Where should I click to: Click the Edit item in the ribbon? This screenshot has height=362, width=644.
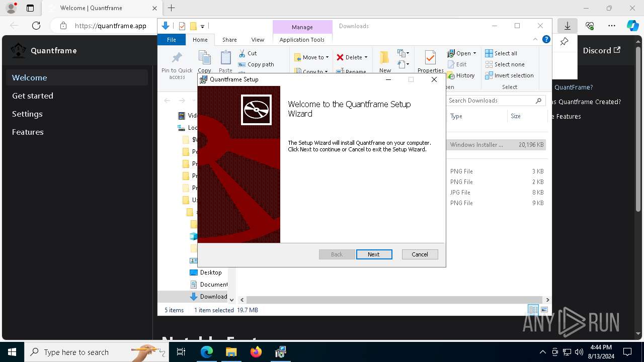point(457,64)
